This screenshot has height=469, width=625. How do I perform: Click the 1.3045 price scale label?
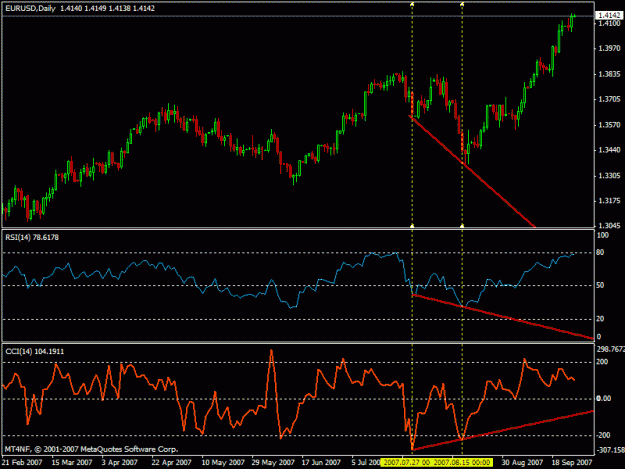tap(609, 226)
